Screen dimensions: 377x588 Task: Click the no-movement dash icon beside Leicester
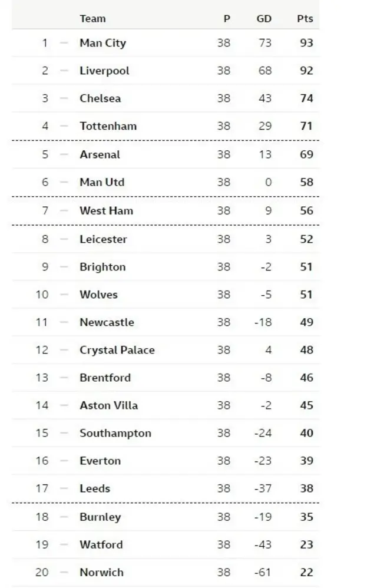pos(64,239)
